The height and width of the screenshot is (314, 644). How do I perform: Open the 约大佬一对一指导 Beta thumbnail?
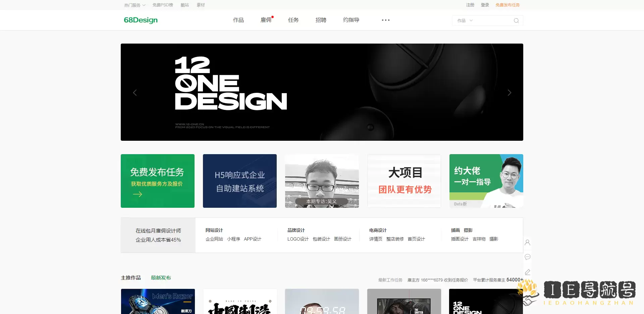486,181
